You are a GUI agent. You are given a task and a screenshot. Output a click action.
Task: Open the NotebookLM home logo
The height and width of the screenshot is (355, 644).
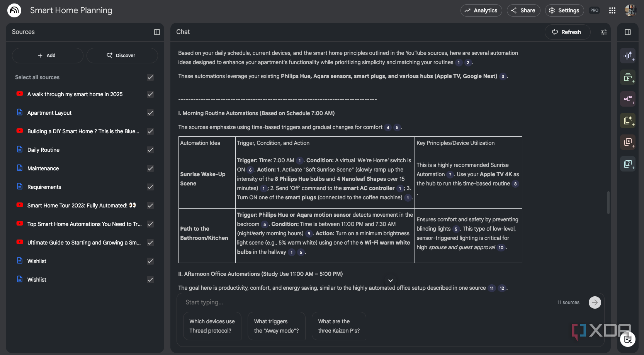[14, 10]
